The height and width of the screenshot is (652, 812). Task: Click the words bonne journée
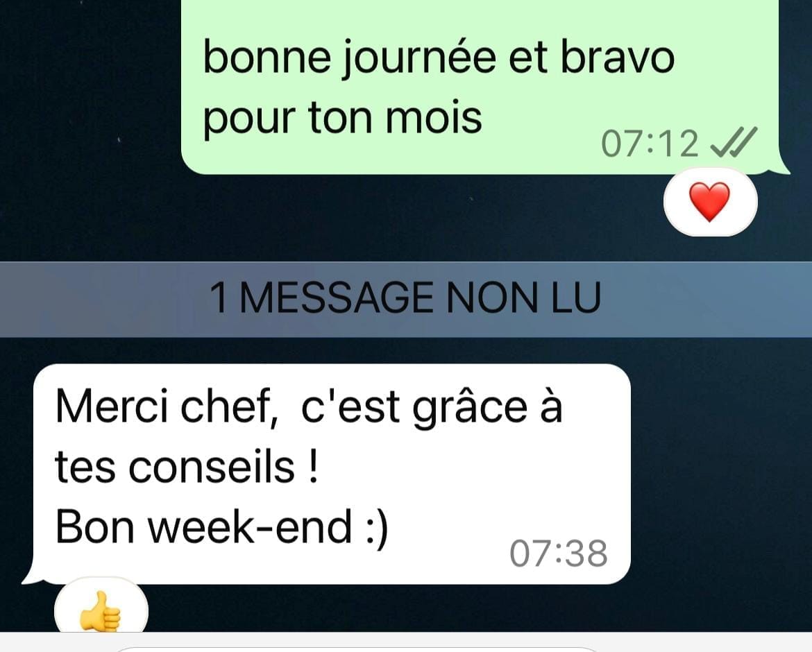350,60
